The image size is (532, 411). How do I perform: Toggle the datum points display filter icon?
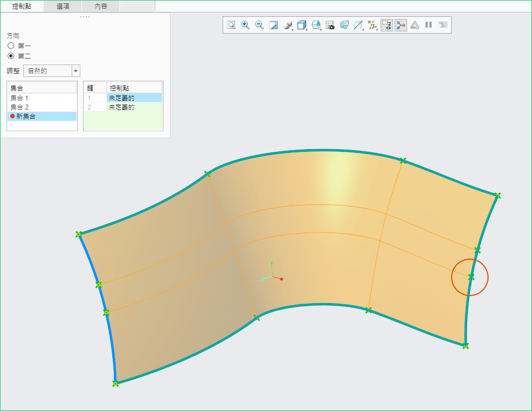tap(372, 25)
